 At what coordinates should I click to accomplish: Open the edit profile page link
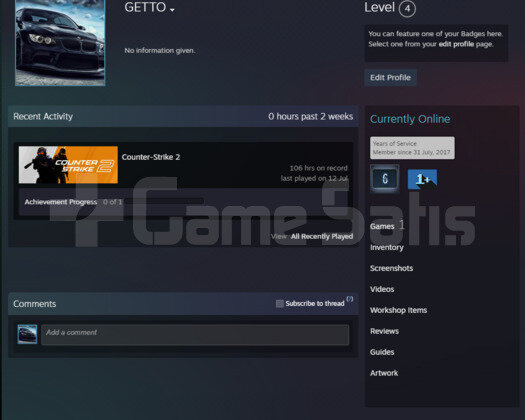point(456,44)
